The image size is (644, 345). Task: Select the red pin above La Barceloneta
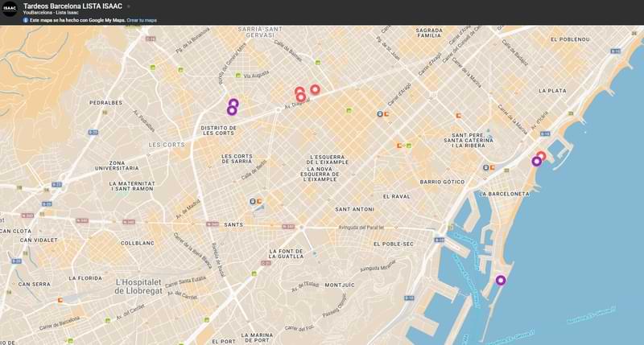coord(541,156)
